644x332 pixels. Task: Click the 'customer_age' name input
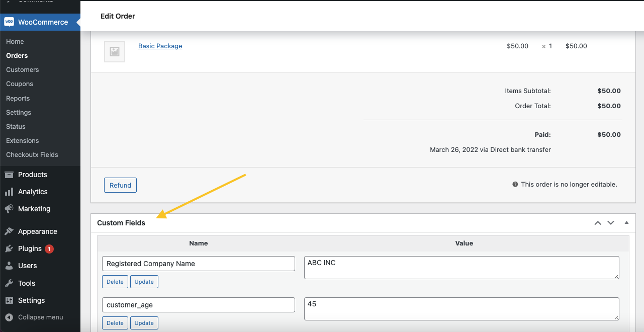tap(199, 305)
